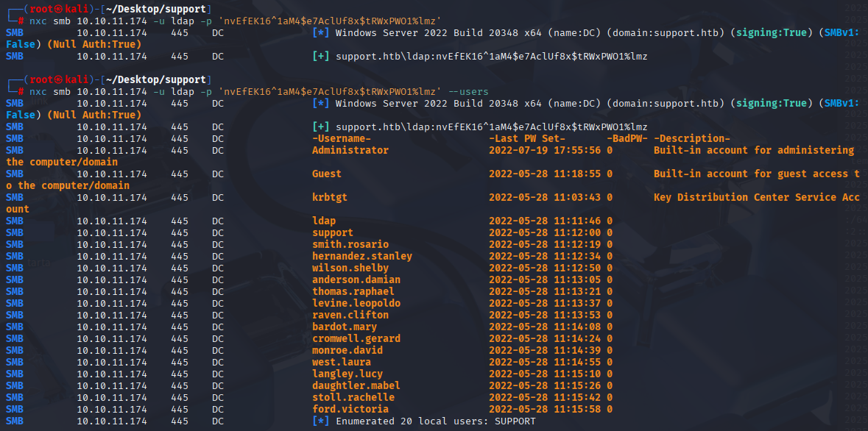The height and width of the screenshot is (431, 868).
Task: Click the timestamp '2022-05-28 11:11:46' for ldap
Action: [545, 221]
